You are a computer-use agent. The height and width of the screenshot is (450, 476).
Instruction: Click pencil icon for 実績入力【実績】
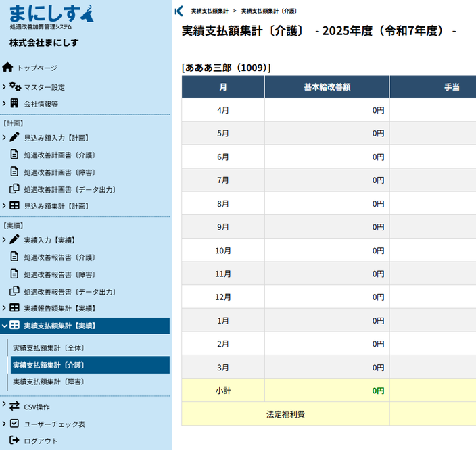coord(14,239)
